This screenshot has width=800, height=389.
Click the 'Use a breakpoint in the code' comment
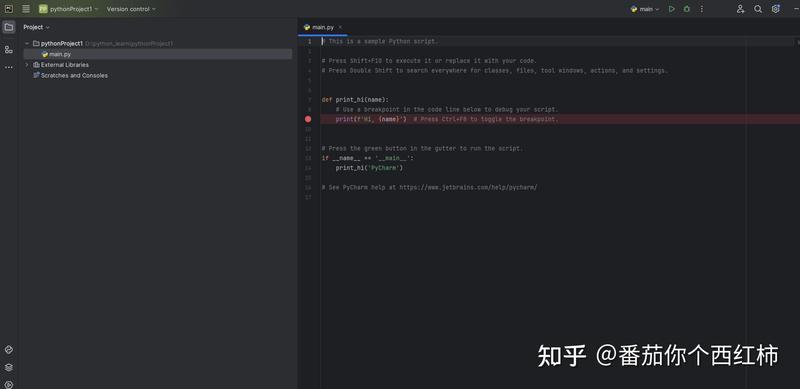click(x=447, y=109)
